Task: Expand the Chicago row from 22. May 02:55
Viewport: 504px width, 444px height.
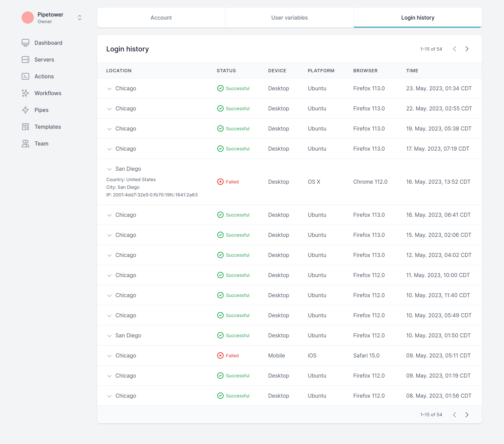Action: coord(109,109)
